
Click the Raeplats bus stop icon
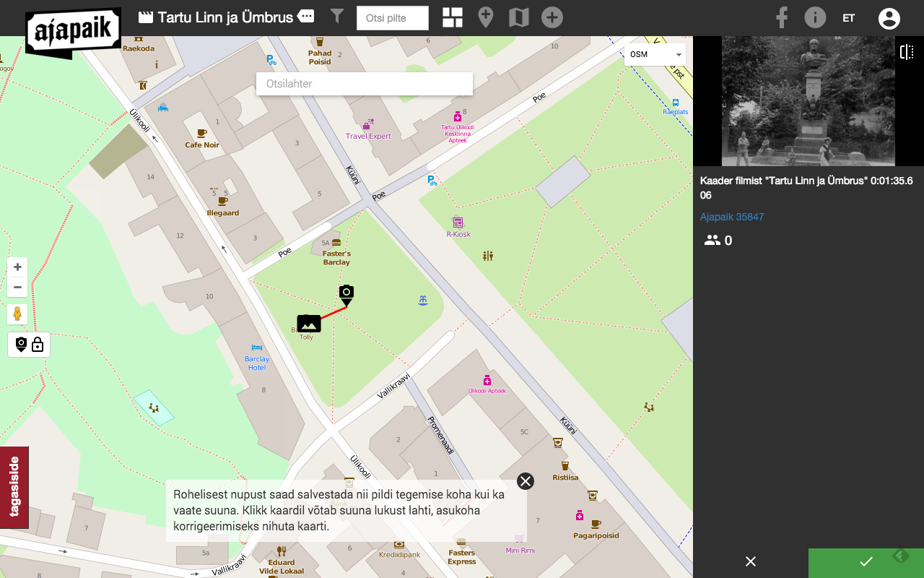[x=676, y=103]
